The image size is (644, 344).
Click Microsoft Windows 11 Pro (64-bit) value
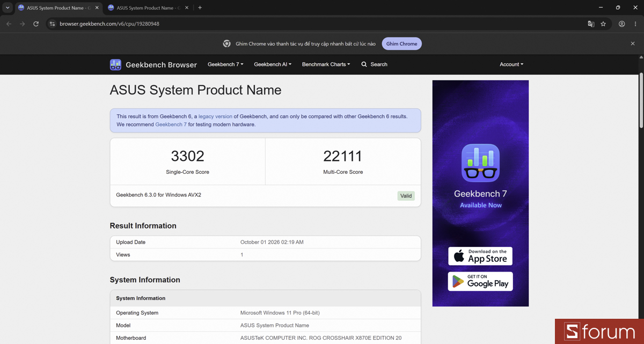[x=280, y=313]
